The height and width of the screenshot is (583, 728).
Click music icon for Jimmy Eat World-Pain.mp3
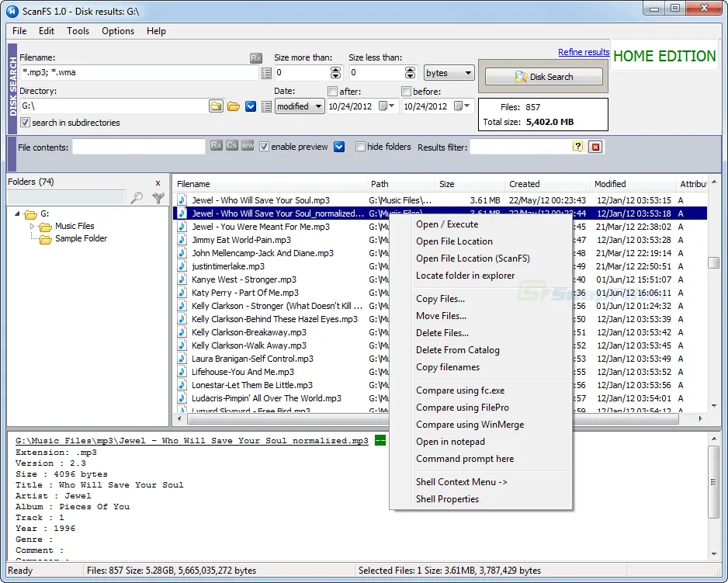[x=182, y=240]
